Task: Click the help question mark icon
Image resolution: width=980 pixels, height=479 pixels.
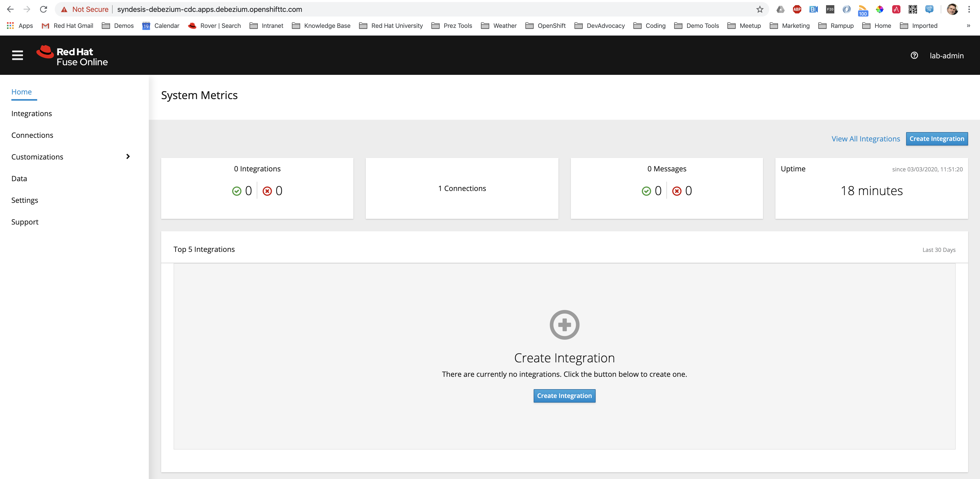Action: click(914, 55)
